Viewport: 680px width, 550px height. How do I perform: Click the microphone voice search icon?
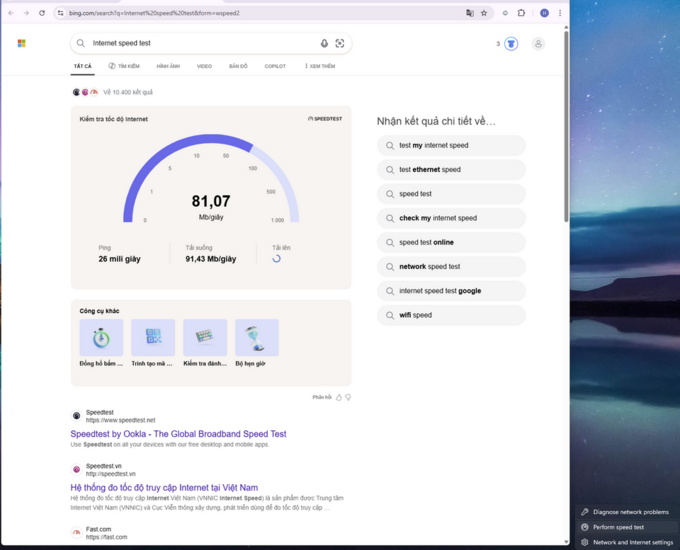(x=324, y=44)
